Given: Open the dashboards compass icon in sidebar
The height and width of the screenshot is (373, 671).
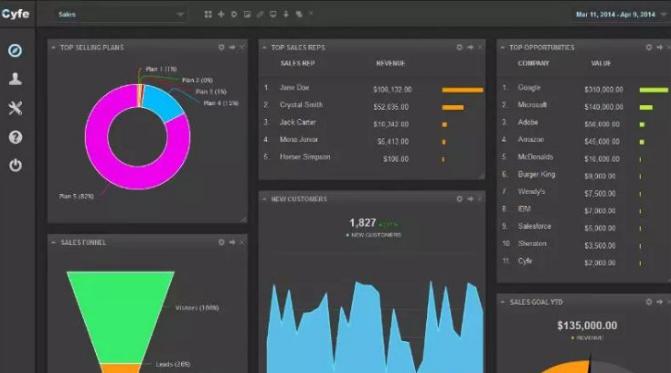Looking at the screenshot, I should (15, 50).
